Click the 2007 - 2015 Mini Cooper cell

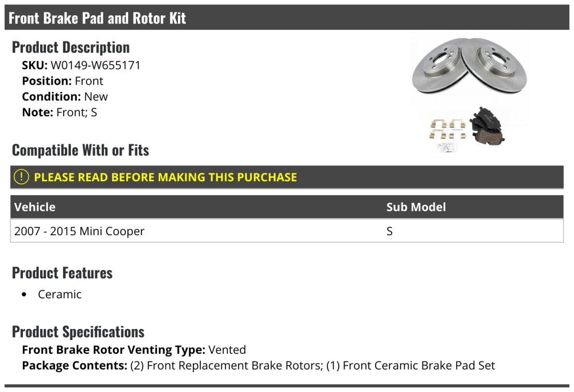click(x=79, y=231)
